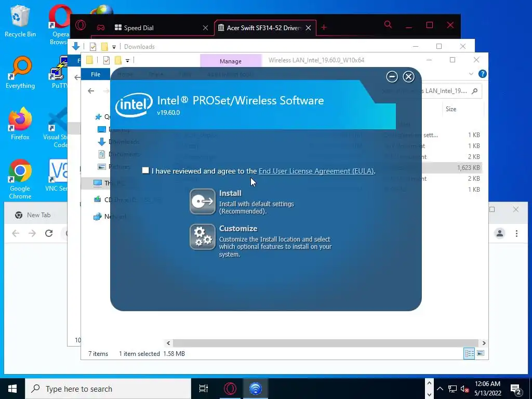
Task: Go back in Wireless LAN Explorer window
Action: [x=91, y=90]
